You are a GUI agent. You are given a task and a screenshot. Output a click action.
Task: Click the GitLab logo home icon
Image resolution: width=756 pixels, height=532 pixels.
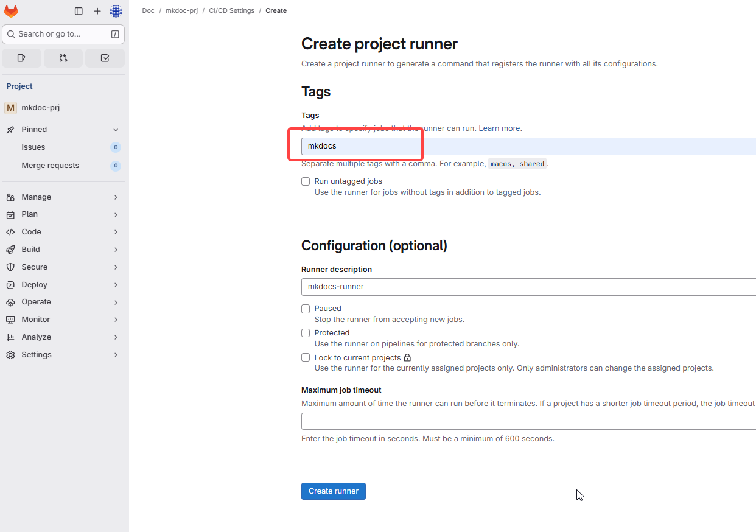(x=11, y=11)
